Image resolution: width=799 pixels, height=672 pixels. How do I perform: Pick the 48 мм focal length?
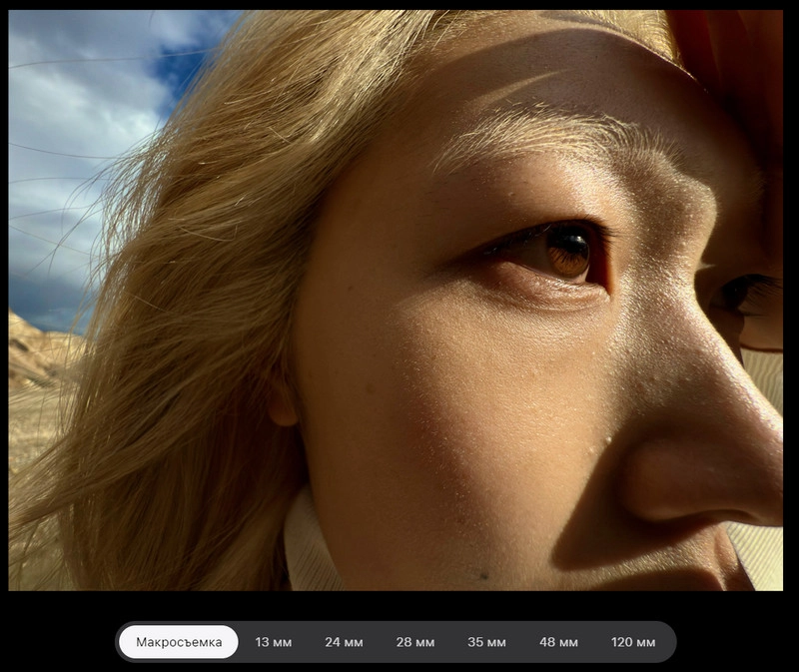click(x=558, y=642)
